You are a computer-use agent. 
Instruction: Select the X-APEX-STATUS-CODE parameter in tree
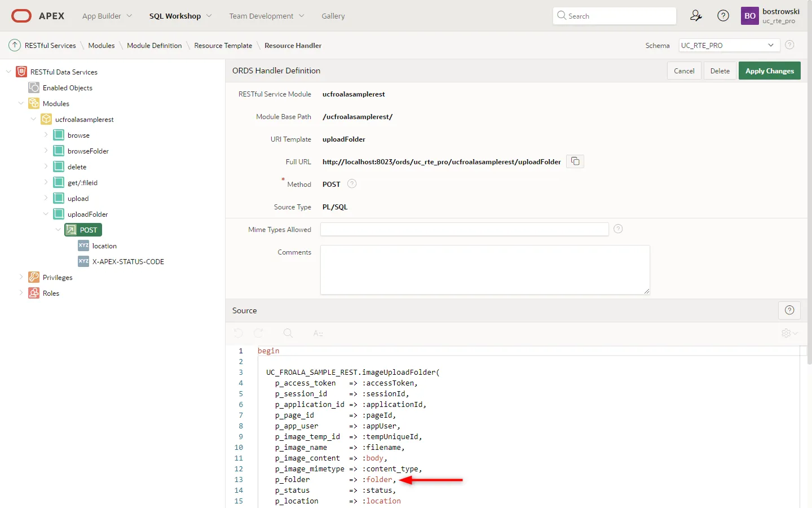[x=128, y=261]
